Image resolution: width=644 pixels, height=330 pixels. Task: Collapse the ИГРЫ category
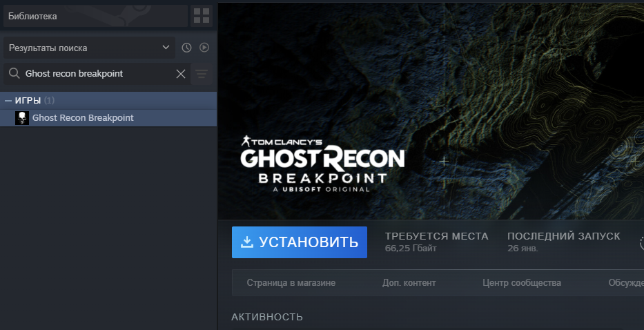point(8,101)
